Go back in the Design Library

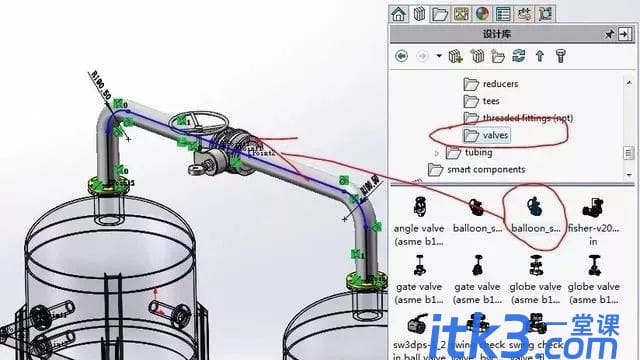(x=402, y=56)
